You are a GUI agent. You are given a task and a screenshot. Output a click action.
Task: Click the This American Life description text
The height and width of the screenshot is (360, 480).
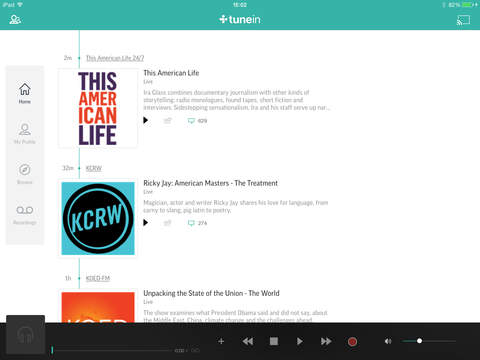click(x=237, y=100)
